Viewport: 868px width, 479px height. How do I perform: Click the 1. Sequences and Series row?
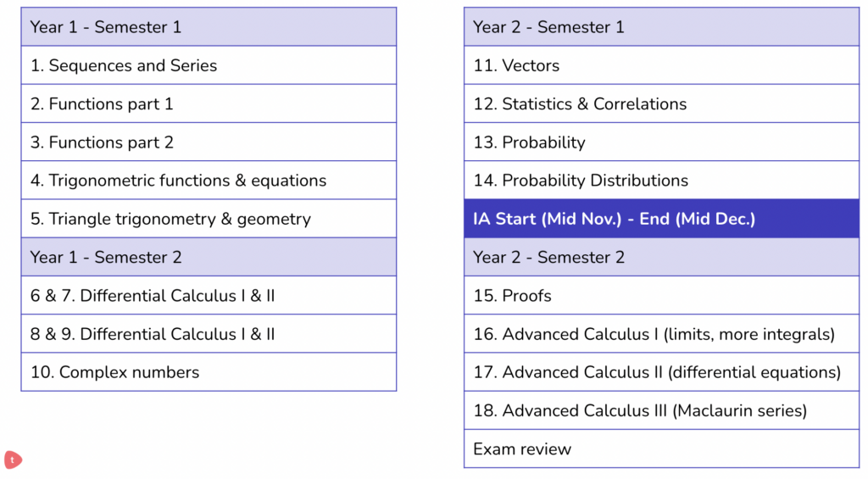[209, 64]
